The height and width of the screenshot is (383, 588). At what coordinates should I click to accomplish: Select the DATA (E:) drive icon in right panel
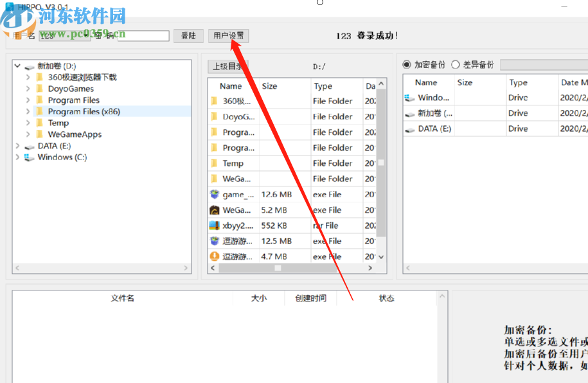click(x=409, y=128)
